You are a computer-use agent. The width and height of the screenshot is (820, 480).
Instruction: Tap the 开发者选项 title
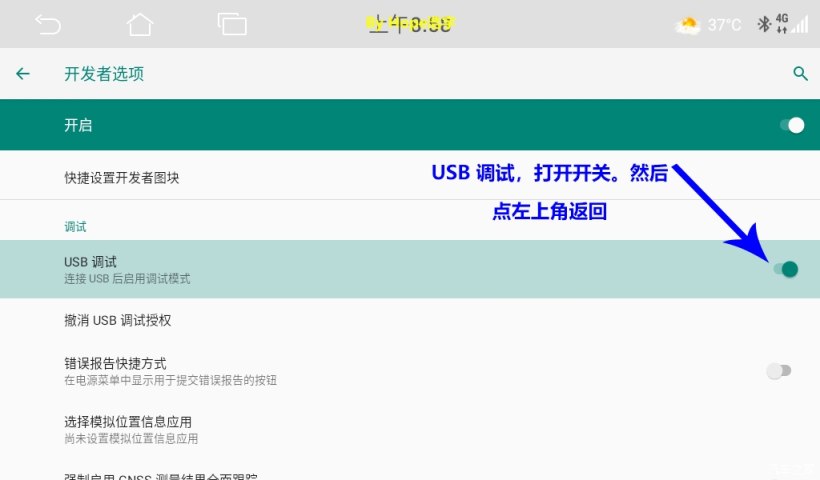click(104, 74)
